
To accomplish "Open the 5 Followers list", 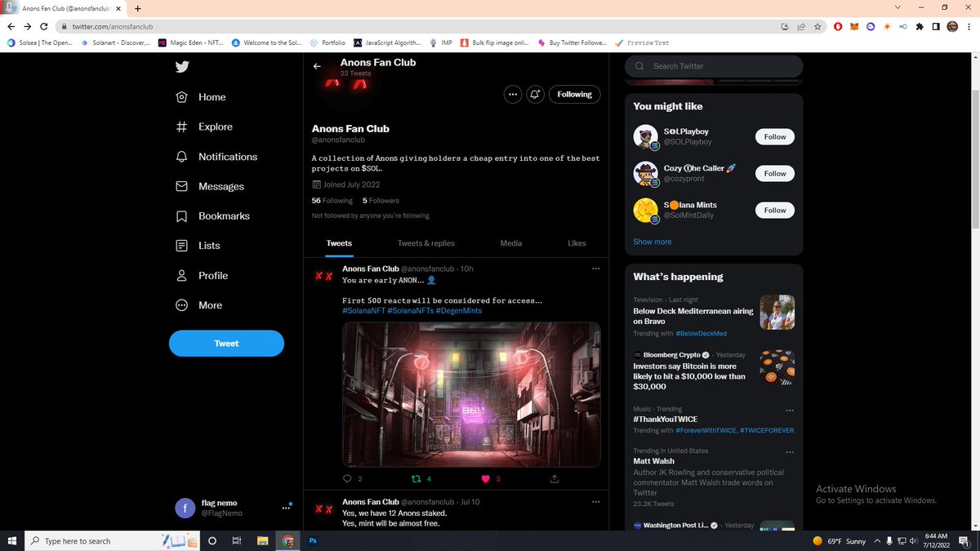I will pyautogui.click(x=381, y=201).
